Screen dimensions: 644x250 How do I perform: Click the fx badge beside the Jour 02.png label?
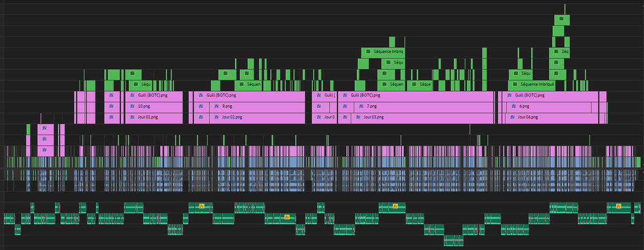(x=216, y=116)
